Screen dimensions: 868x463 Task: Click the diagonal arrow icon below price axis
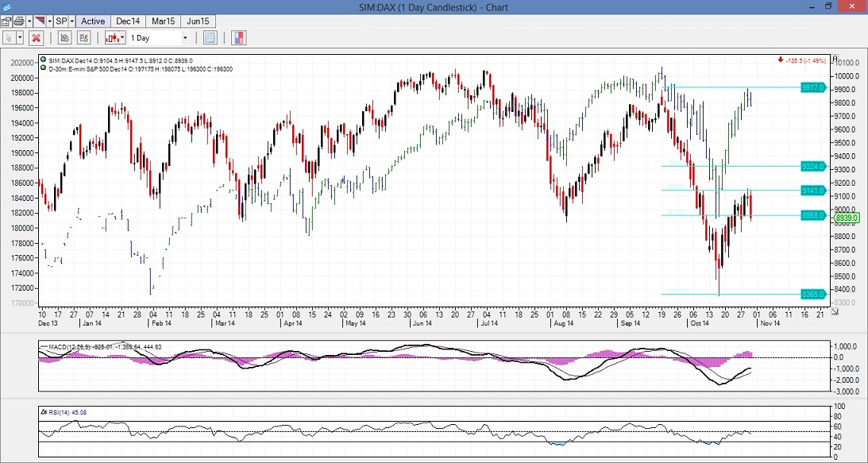pyautogui.click(x=835, y=311)
